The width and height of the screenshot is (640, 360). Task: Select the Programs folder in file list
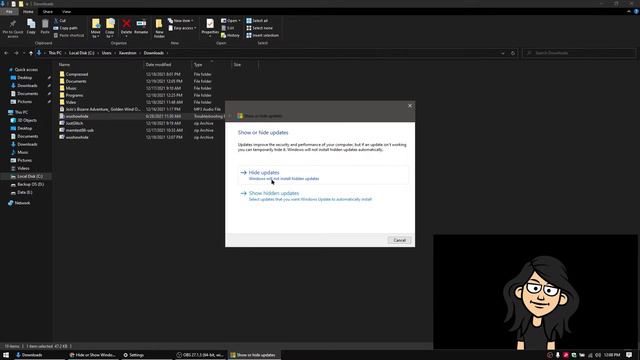[74, 95]
